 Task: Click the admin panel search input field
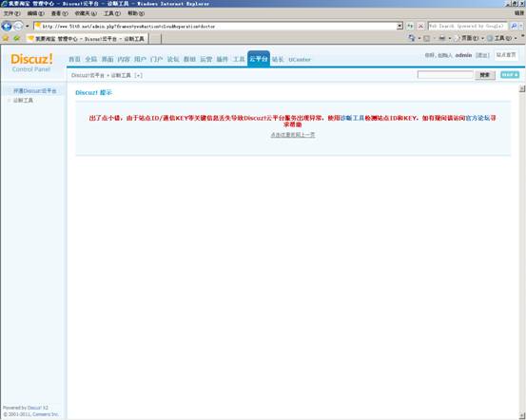click(445, 74)
